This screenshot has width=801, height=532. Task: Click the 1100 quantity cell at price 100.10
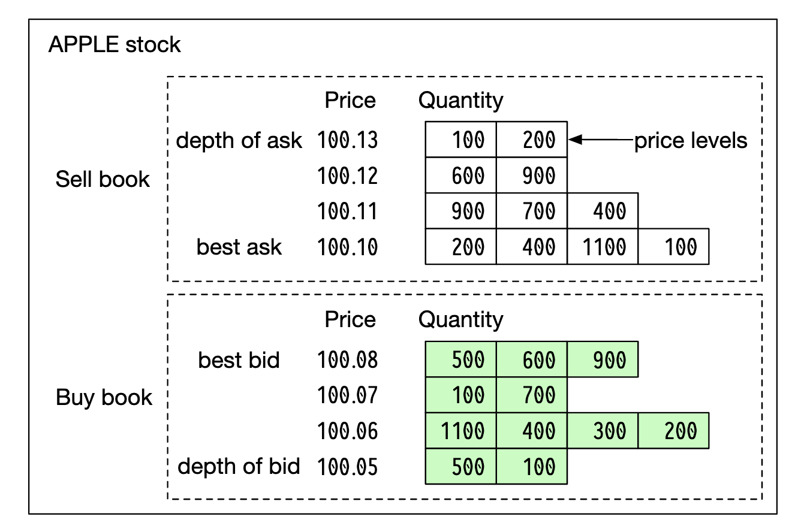603,247
